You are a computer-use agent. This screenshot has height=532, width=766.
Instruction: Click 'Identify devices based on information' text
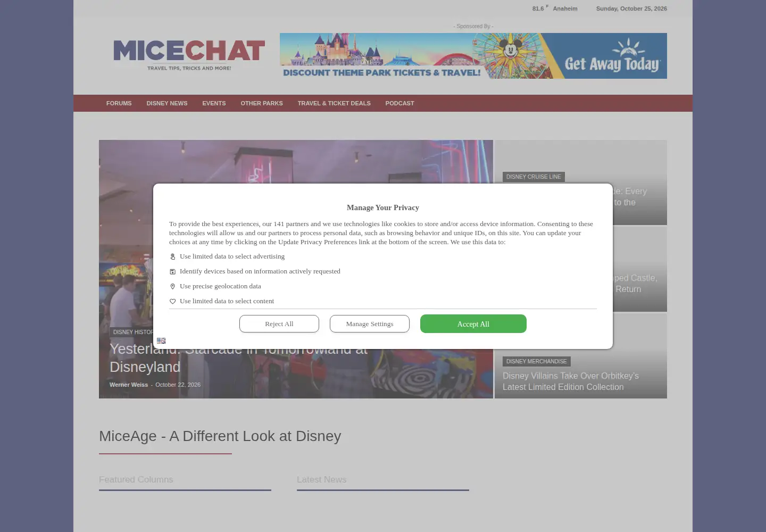point(260,271)
